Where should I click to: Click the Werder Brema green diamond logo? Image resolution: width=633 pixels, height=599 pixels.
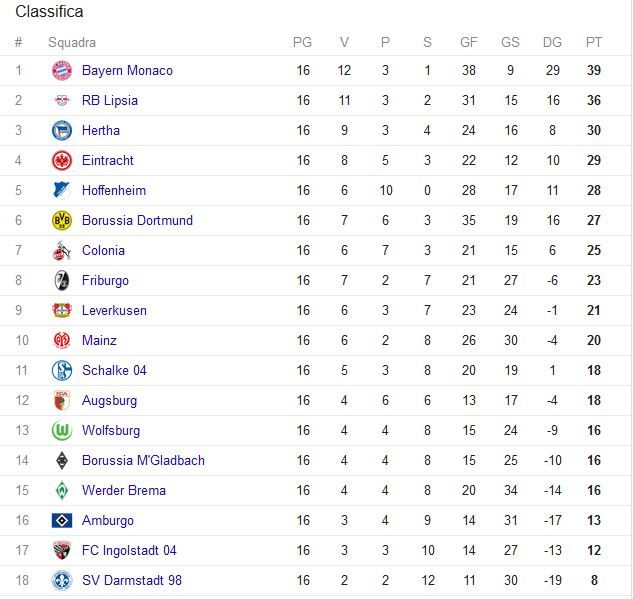pyautogui.click(x=62, y=490)
